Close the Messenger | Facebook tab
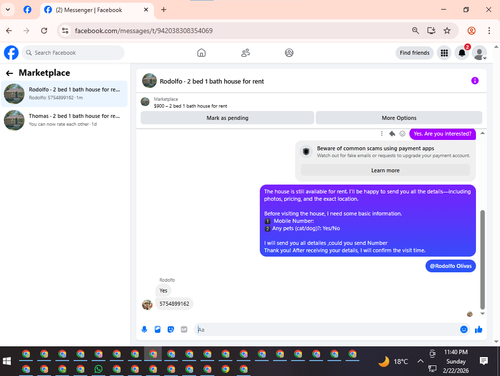This screenshot has width=500, height=376. click(146, 10)
